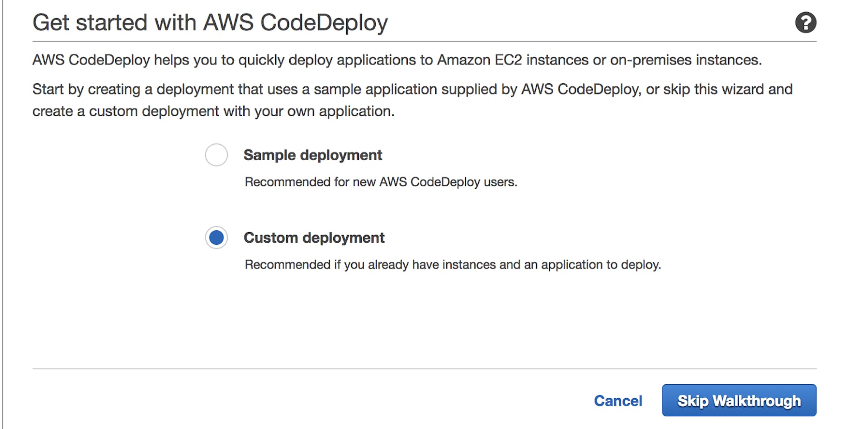Click Cancel to exit the wizard

[618, 400]
